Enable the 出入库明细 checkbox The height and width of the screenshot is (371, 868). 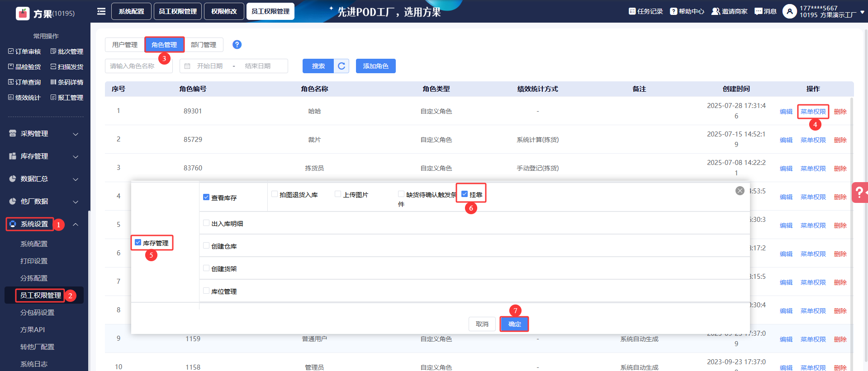pos(206,223)
